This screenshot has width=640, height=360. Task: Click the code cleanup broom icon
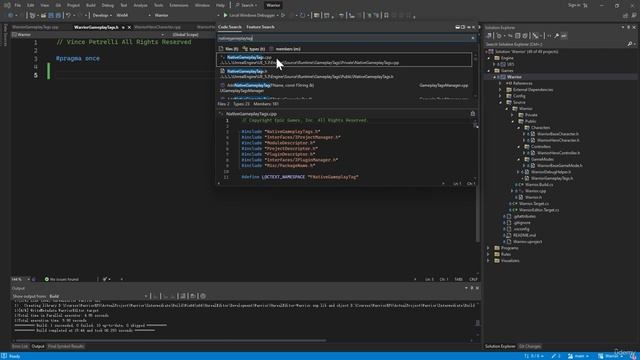(105, 279)
